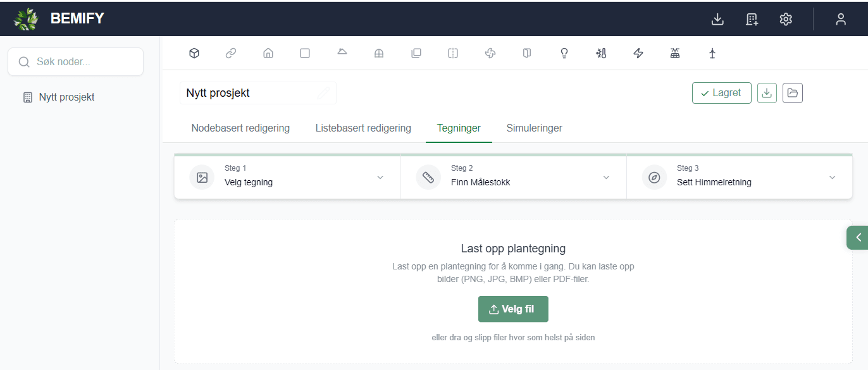The width and height of the screenshot is (868, 370).
Task: Select the Tegninger tab
Action: [x=459, y=128]
